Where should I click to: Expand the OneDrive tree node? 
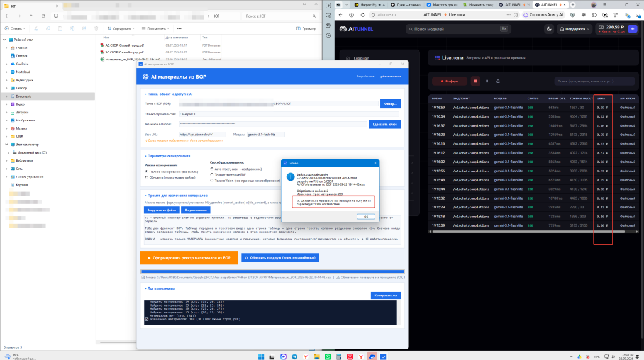coord(6,64)
